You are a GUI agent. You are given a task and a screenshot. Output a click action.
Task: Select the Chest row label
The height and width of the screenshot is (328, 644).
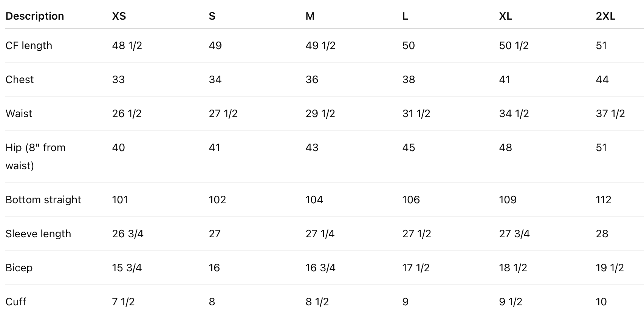click(x=20, y=80)
